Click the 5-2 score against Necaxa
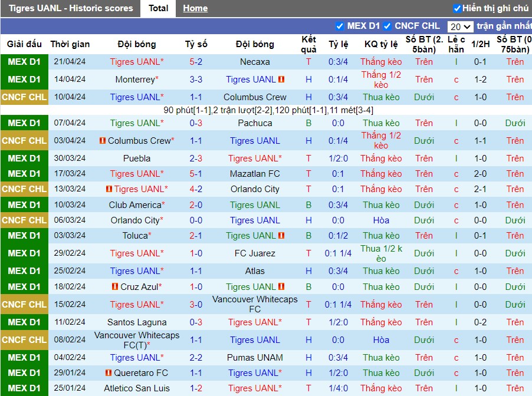Viewport: 532px width, 396px height. coord(196,62)
